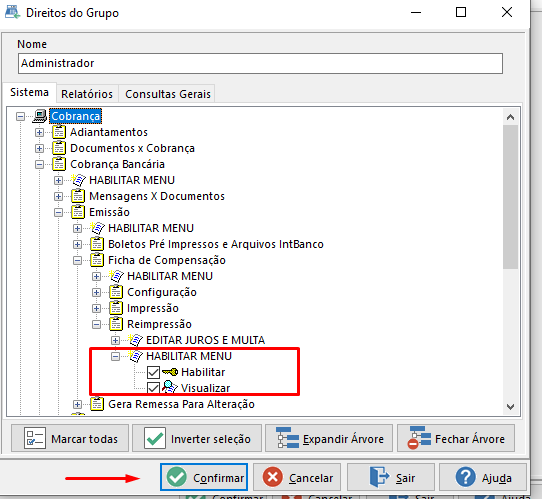Toggle the Habilitar checkbox
This screenshot has height=499, width=542.
(x=153, y=373)
